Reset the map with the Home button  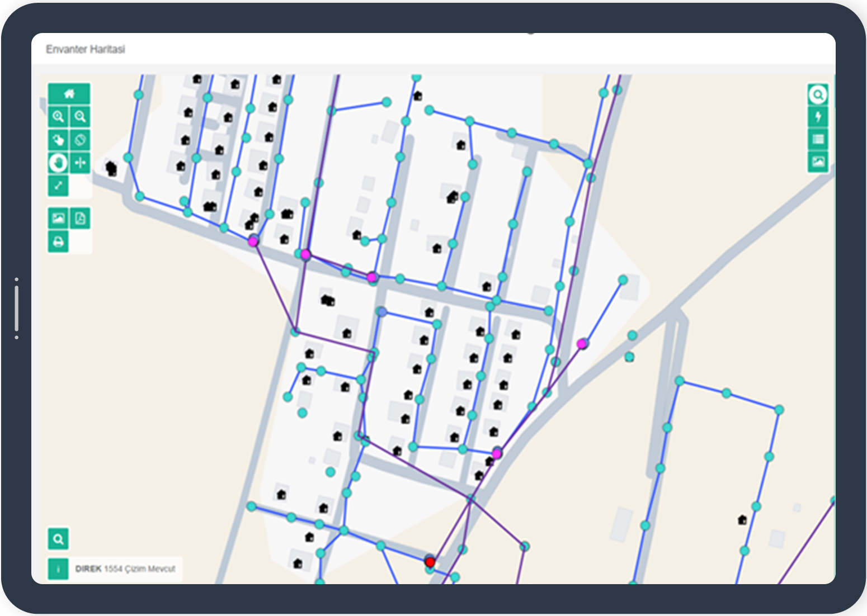[x=69, y=94]
